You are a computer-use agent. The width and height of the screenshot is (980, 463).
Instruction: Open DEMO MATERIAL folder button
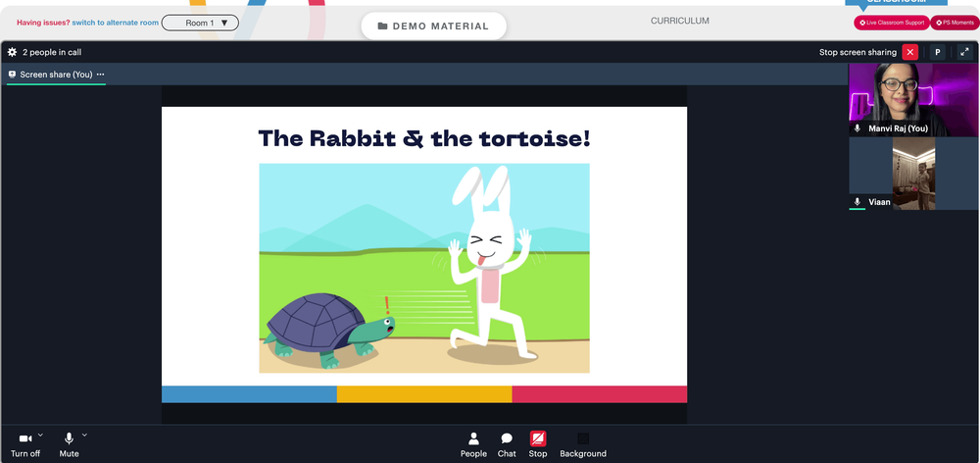[x=434, y=26]
